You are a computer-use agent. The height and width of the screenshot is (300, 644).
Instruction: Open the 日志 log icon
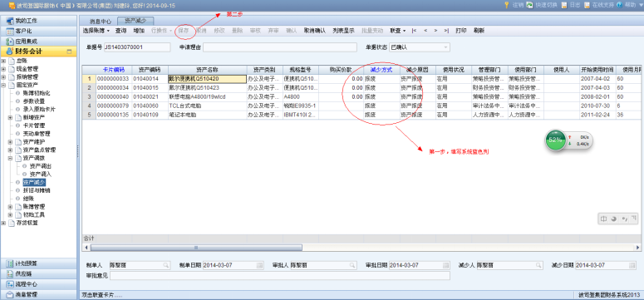pyautogui.click(x=564, y=5)
